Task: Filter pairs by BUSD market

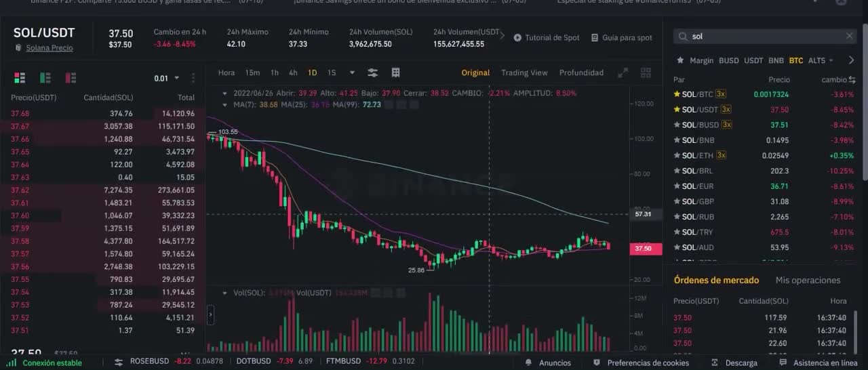Action: pos(729,60)
